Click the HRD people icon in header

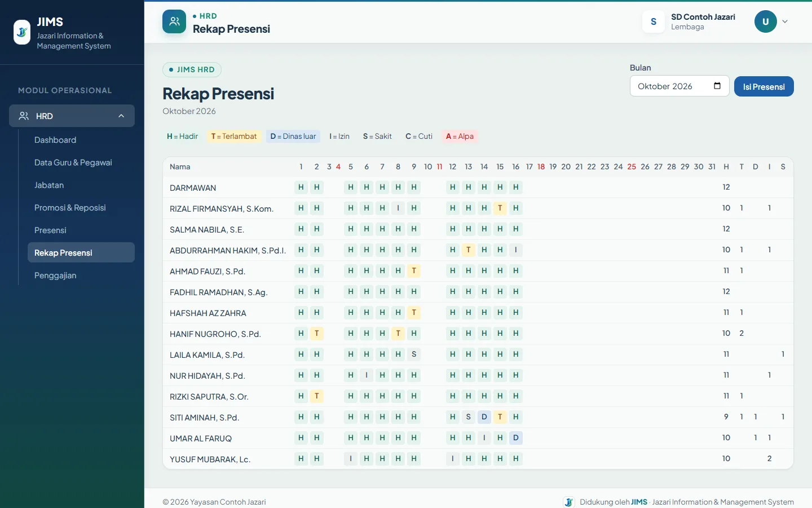174,21
